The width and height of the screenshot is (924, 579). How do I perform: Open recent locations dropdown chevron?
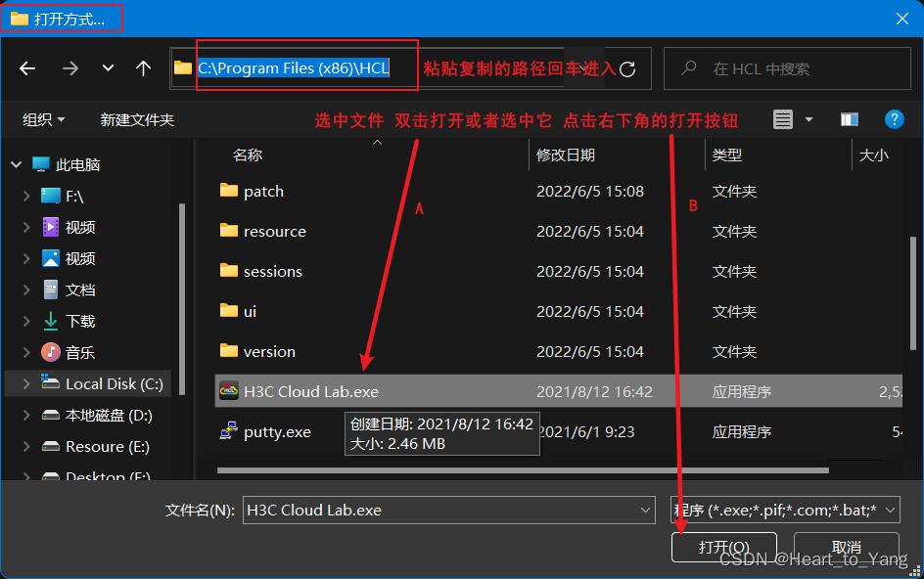pos(108,68)
